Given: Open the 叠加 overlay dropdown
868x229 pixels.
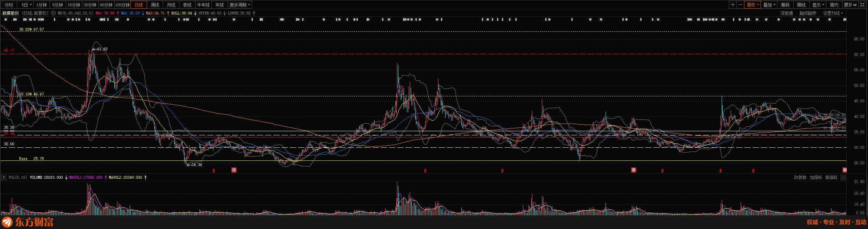Looking at the screenshot, I should pos(769,5).
